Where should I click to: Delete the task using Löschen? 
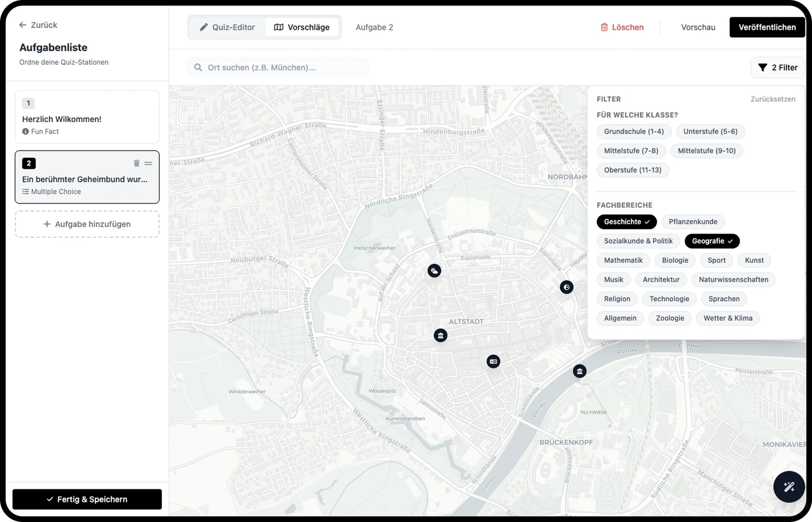(x=622, y=27)
